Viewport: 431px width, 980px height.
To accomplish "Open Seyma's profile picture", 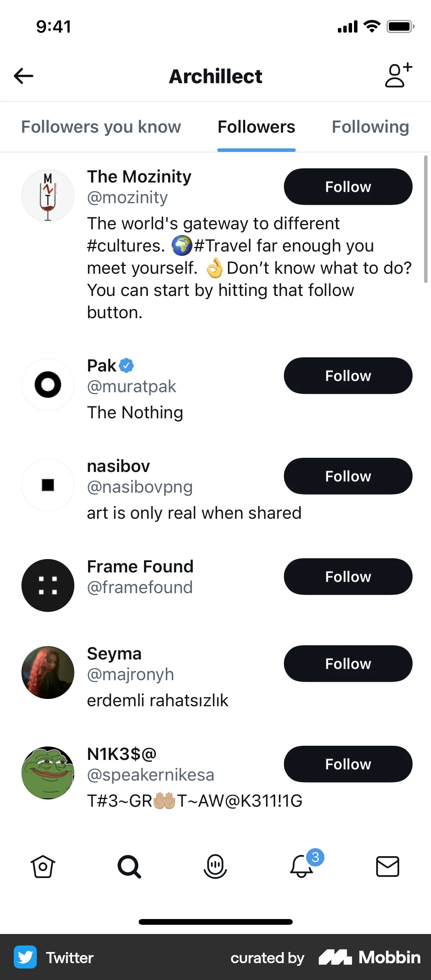I will click(x=48, y=672).
